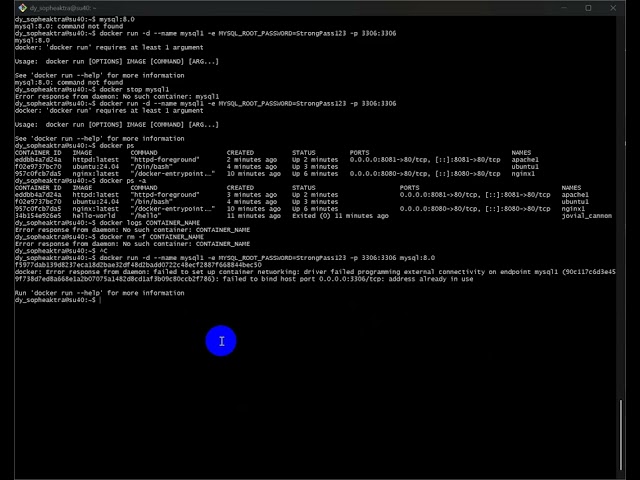Click the first 'mysql:8.0' command at top
Screen dimensions: 640x480
coord(117,19)
